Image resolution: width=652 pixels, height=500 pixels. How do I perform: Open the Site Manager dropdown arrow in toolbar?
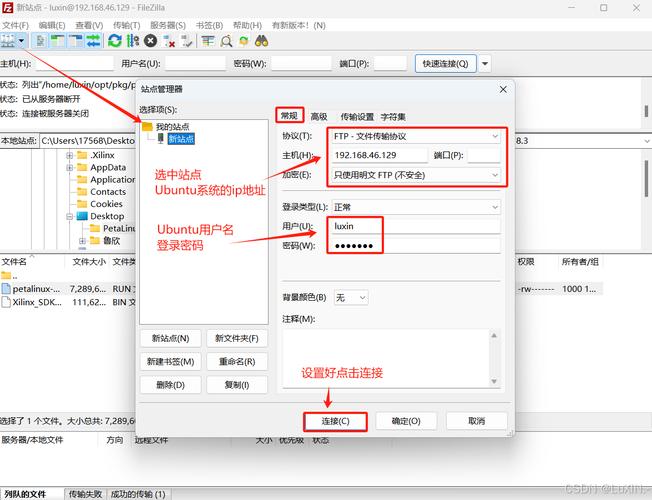22,41
